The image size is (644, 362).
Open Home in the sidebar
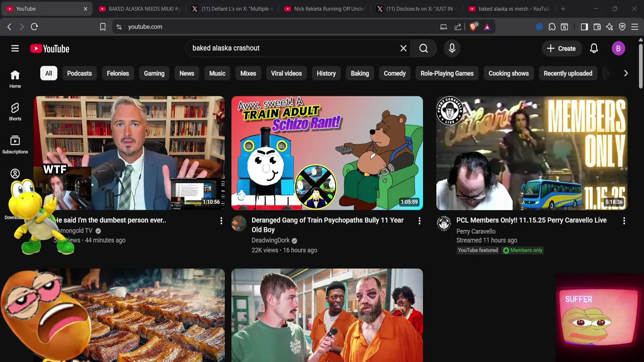pyautogui.click(x=15, y=79)
